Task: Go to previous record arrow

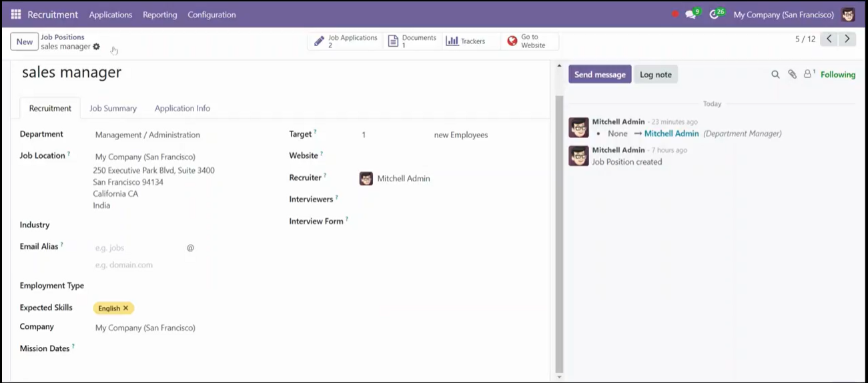Action: click(829, 39)
